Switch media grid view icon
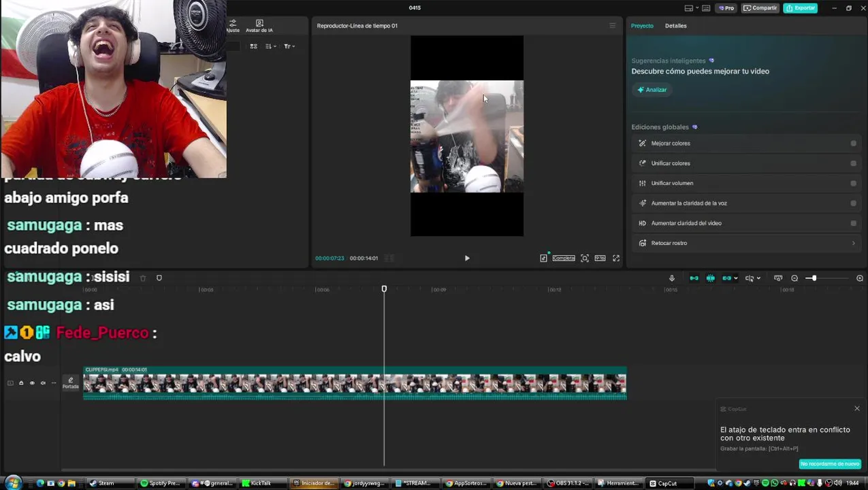 (x=253, y=46)
